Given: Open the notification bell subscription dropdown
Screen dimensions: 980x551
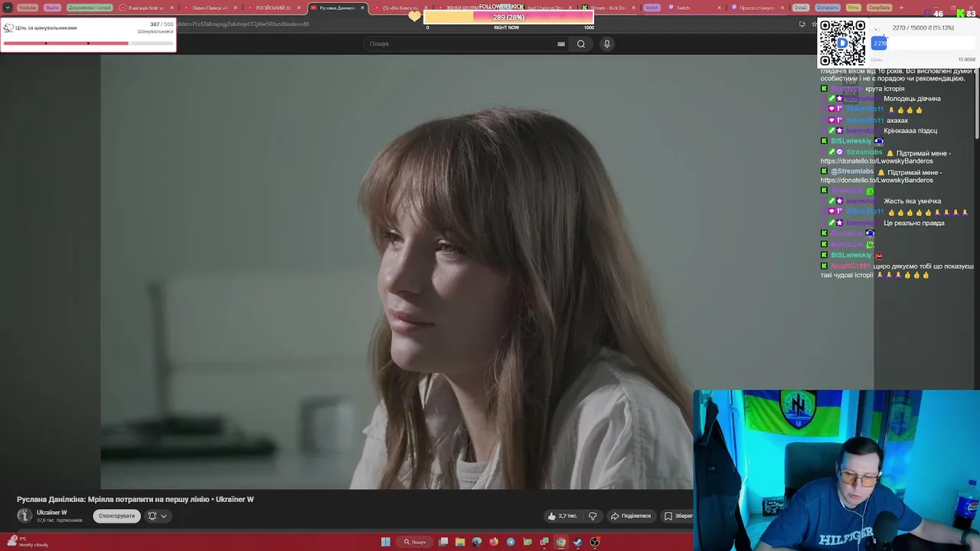Looking at the screenshot, I should (x=157, y=516).
